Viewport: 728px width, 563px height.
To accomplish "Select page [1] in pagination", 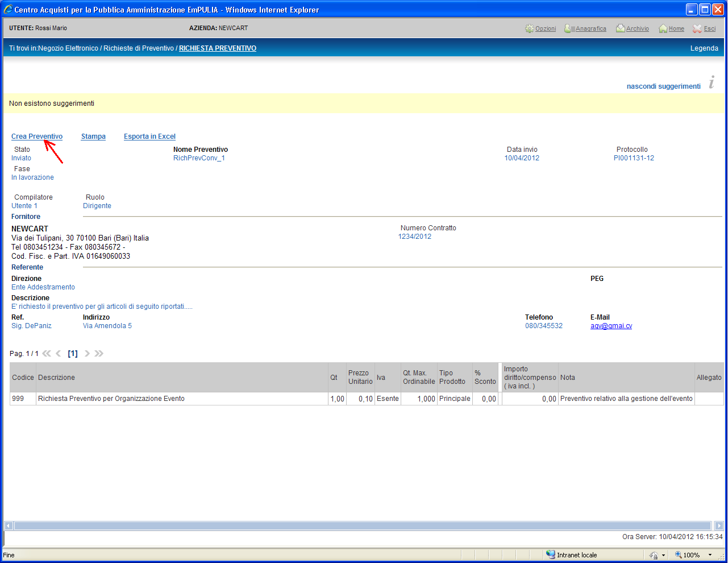I will 73,354.
